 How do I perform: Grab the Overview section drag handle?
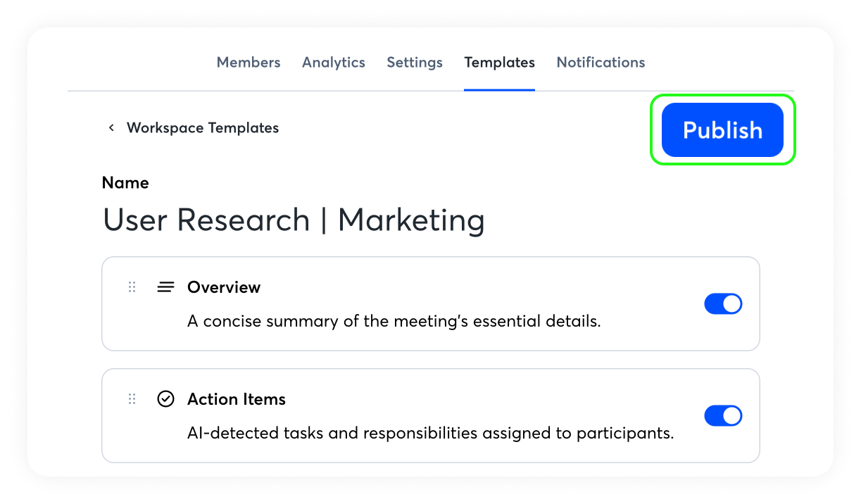[x=132, y=287]
